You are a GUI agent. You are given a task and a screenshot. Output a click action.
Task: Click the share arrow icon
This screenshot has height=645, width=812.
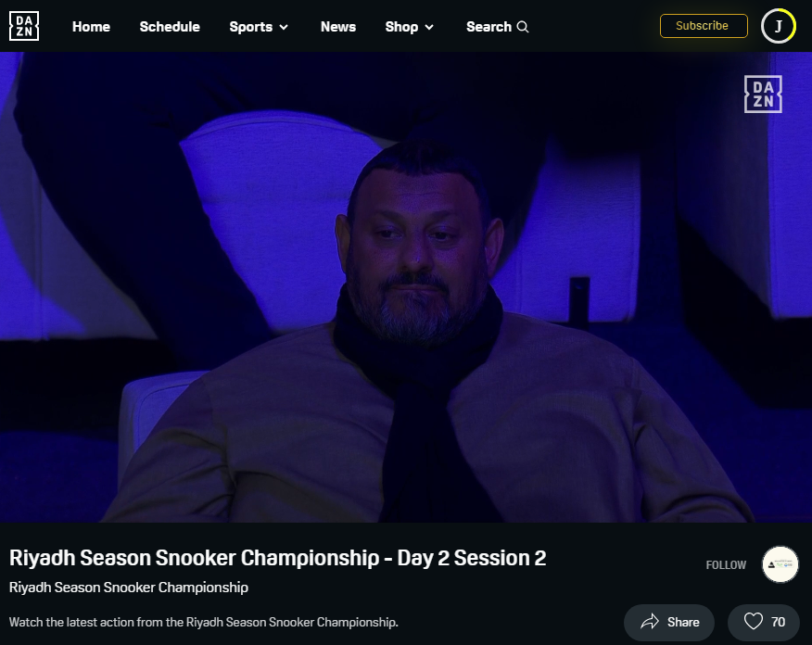point(650,622)
